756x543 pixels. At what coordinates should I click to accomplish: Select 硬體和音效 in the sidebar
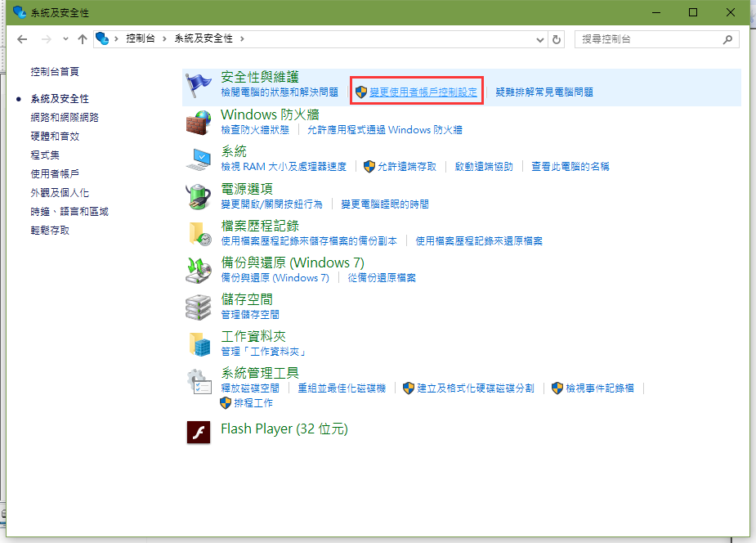55,136
